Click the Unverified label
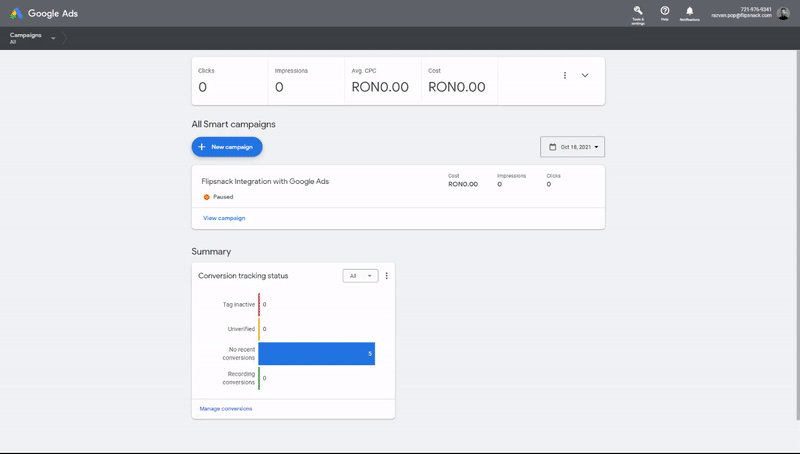Screen dimensions: 800x454 click(241, 329)
